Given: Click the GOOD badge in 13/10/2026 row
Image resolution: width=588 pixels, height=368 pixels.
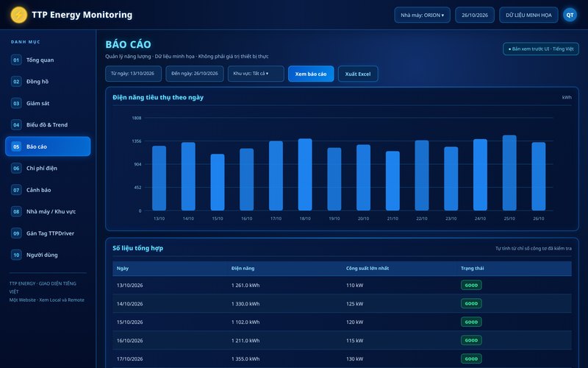Looking at the screenshot, I should [471, 285].
